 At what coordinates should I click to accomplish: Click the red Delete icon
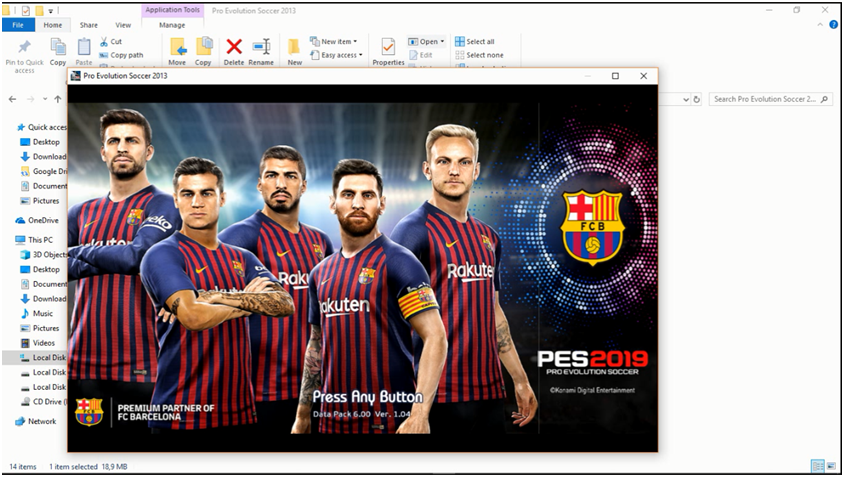click(x=234, y=47)
